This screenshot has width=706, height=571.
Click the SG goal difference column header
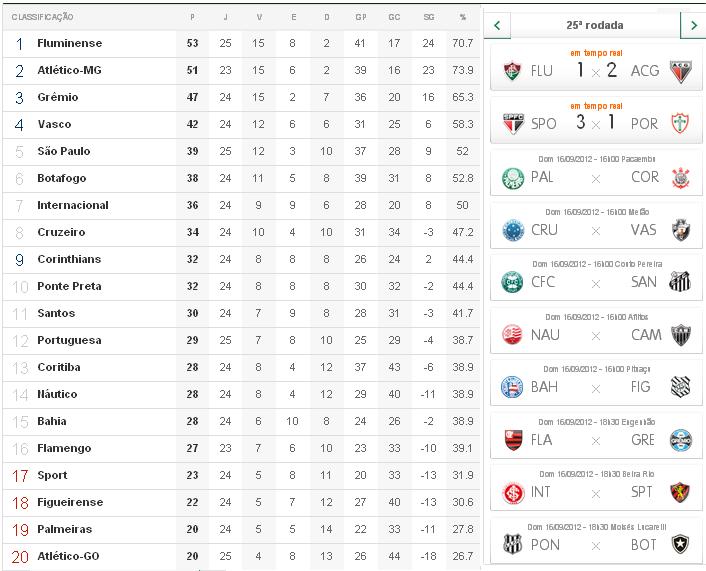[x=428, y=17]
